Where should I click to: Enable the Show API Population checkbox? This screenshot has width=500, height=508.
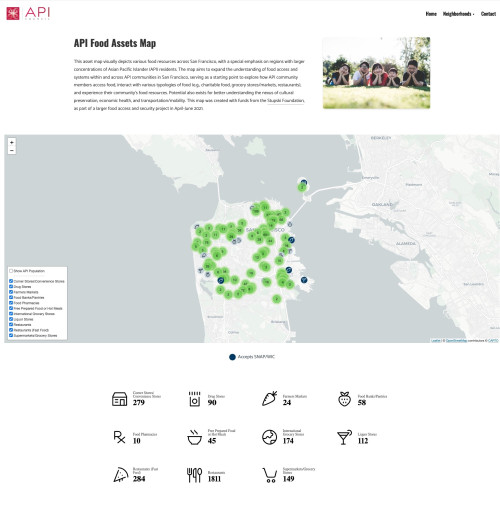click(11, 271)
